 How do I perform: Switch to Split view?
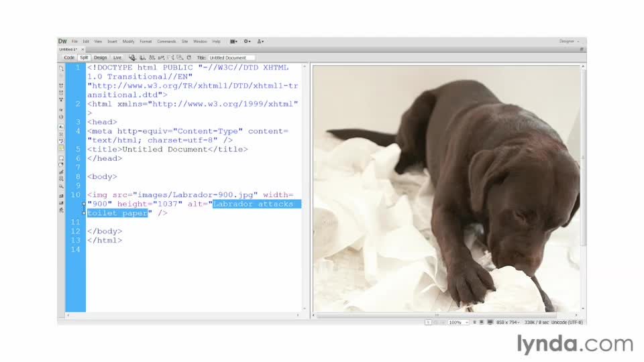[x=84, y=58]
